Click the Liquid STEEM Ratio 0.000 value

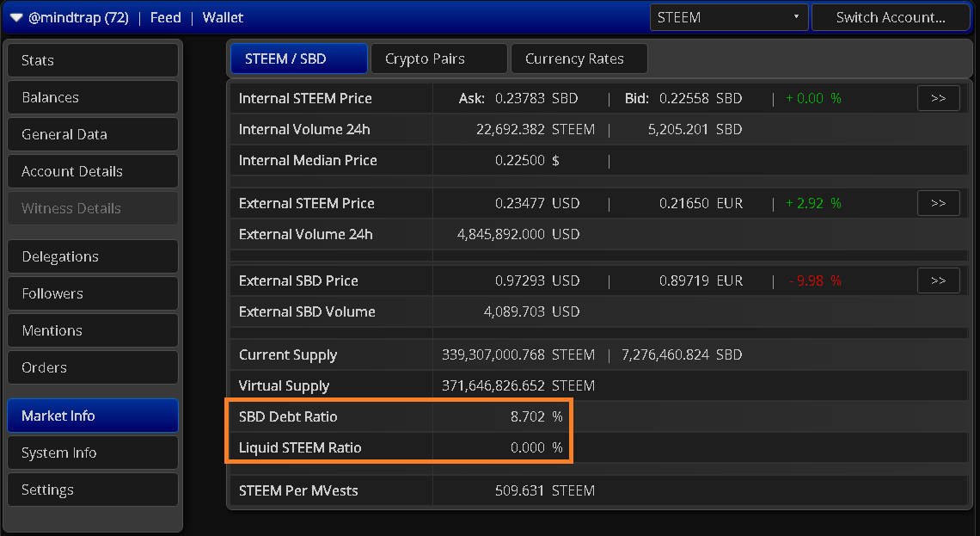[528, 447]
